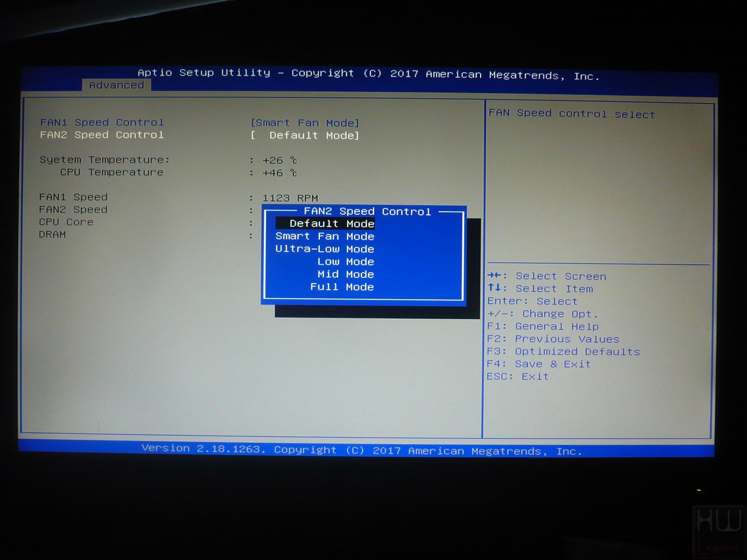Viewport: 747px width, 560px height.
Task: Open the Advanced tab
Action: [x=116, y=85]
